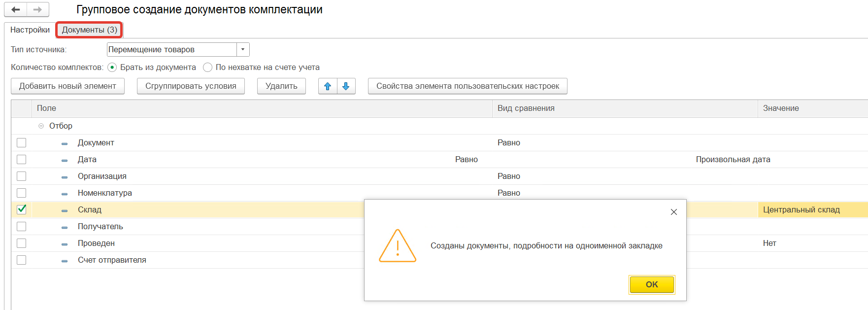Select По нехватке на счете учета

coord(208,67)
